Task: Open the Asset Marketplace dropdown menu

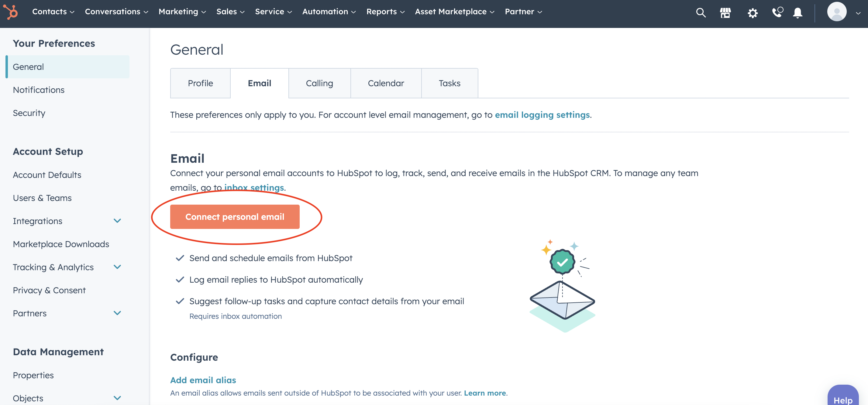Action: pos(455,12)
